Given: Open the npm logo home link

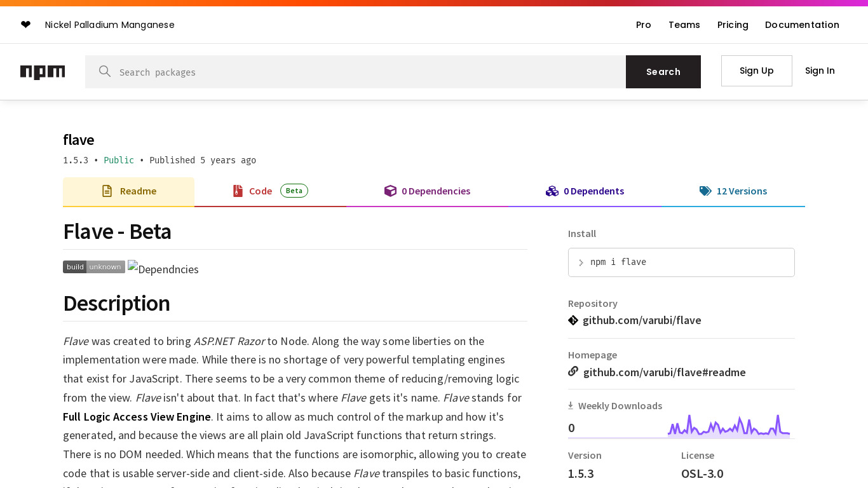Looking at the screenshot, I should tap(43, 72).
